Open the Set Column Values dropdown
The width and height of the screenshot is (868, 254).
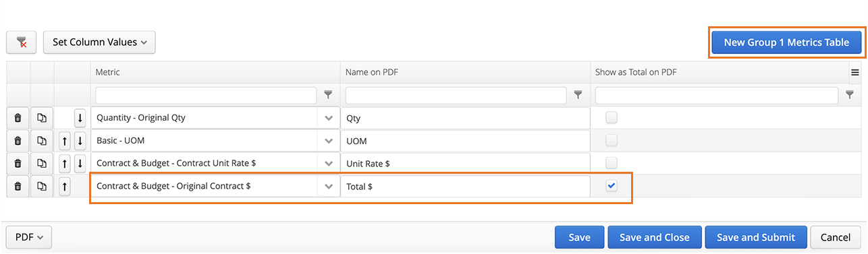point(99,42)
